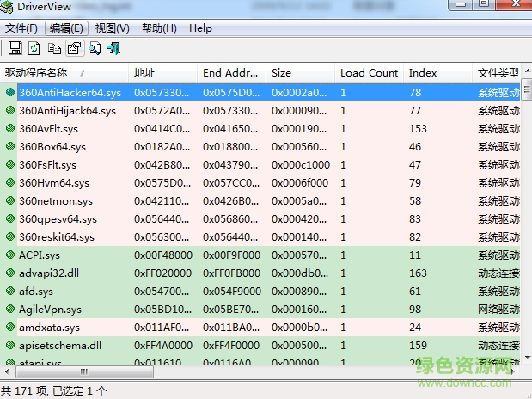Click the Save toolbar icon

tap(15, 48)
